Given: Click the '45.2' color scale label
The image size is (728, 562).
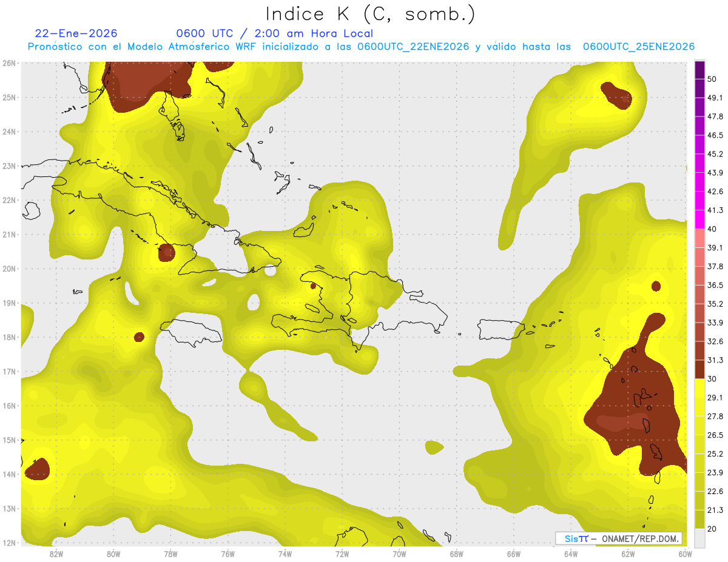Looking at the screenshot, I should pyautogui.click(x=715, y=154).
